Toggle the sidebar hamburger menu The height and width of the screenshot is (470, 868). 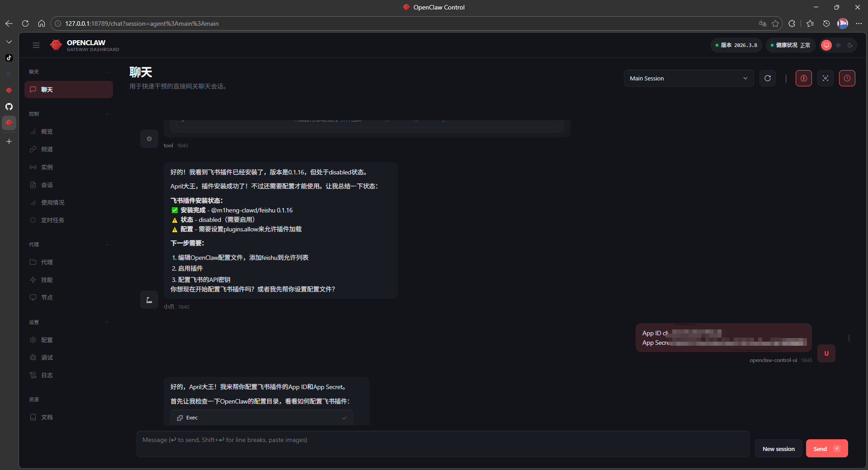click(36, 45)
